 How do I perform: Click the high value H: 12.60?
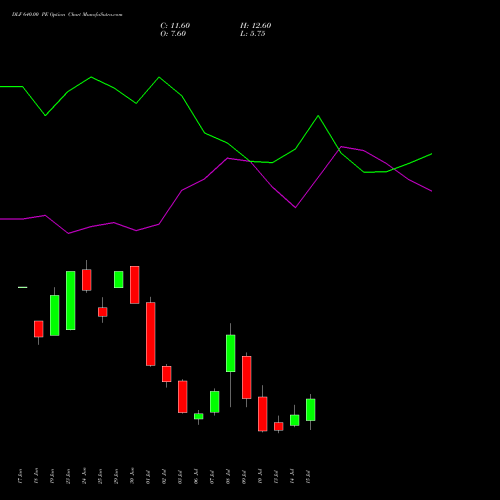point(255,26)
